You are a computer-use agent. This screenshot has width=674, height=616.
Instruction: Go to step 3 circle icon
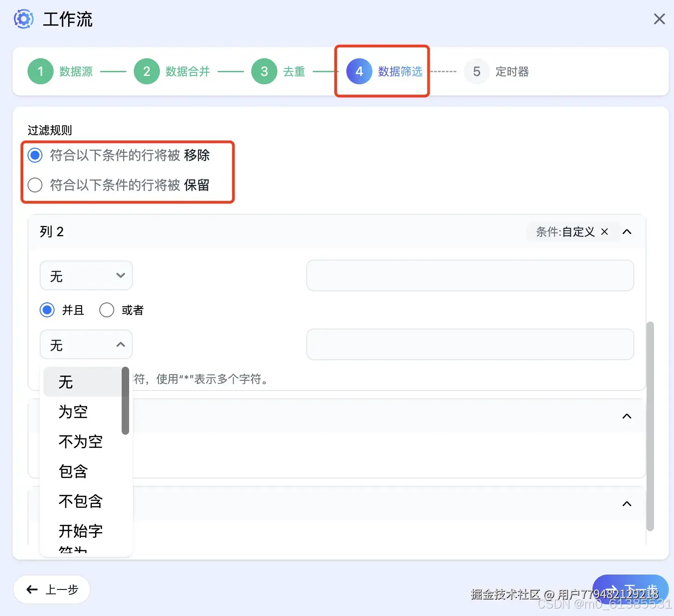coord(264,71)
